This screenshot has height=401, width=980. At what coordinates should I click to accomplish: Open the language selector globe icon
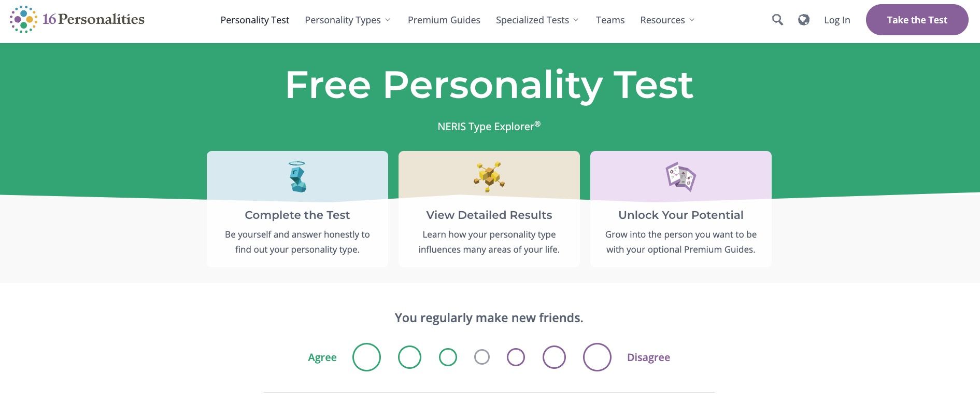pos(804,20)
